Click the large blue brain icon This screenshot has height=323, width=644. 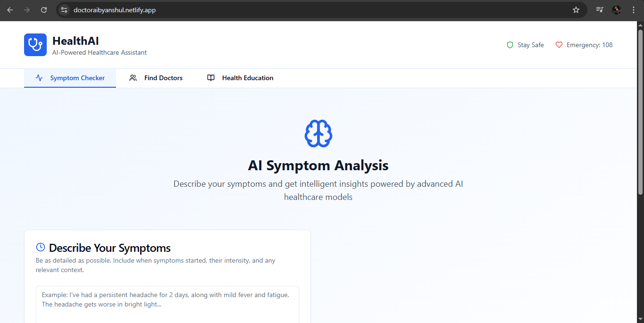318,133
